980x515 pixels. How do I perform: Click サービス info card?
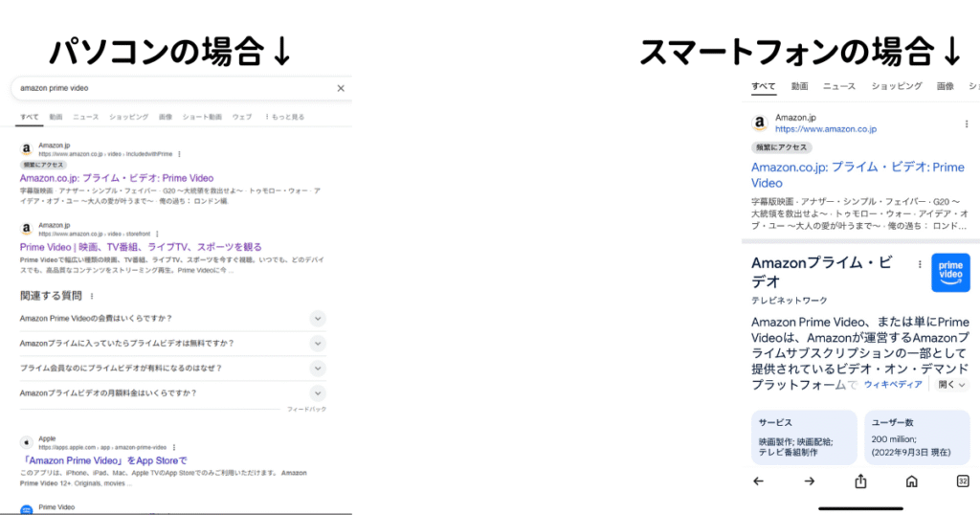(804, 437)
